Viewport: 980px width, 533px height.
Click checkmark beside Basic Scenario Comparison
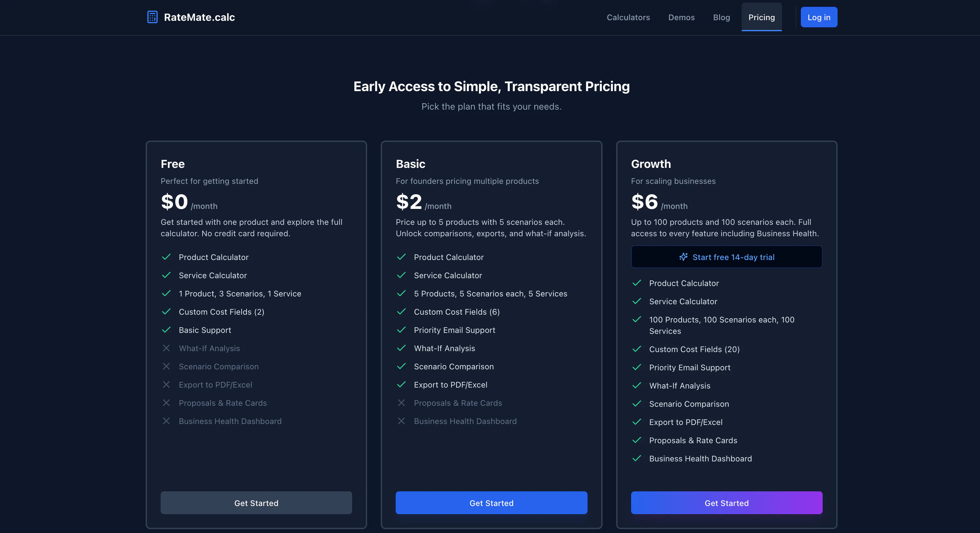click(401, 366)
